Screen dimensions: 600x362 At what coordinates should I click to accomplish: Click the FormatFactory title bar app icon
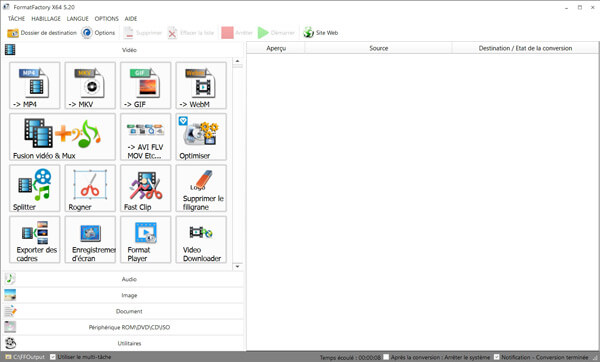(6, 7)
